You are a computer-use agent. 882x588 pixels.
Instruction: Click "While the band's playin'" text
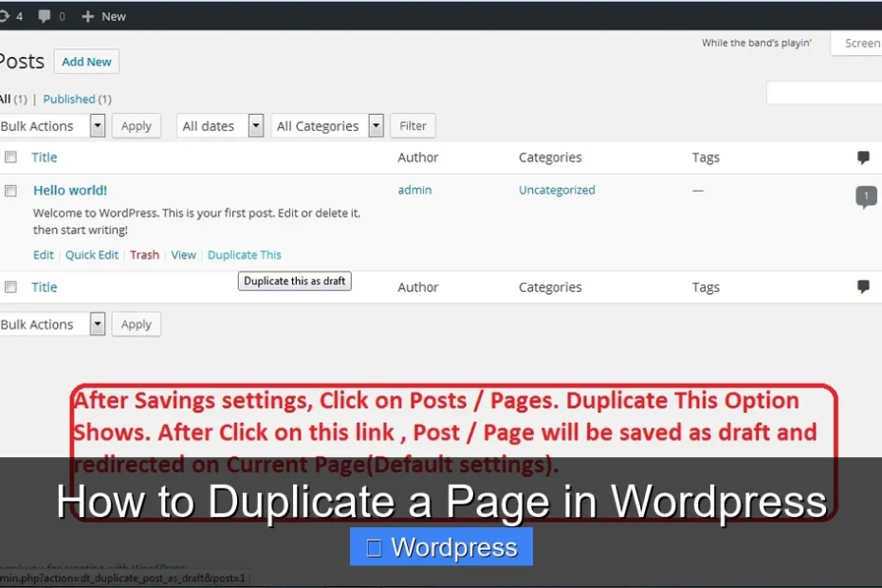pos(757,43)
